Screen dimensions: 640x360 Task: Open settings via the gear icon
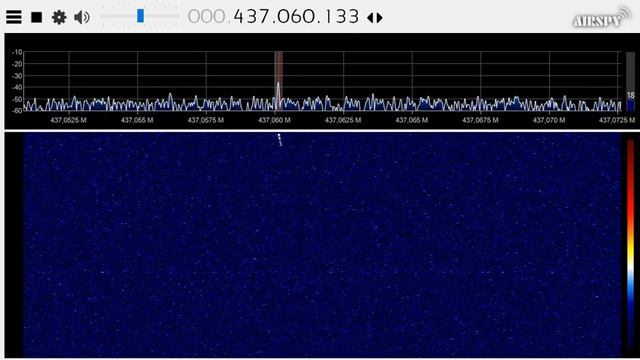[x=59, y=17]
